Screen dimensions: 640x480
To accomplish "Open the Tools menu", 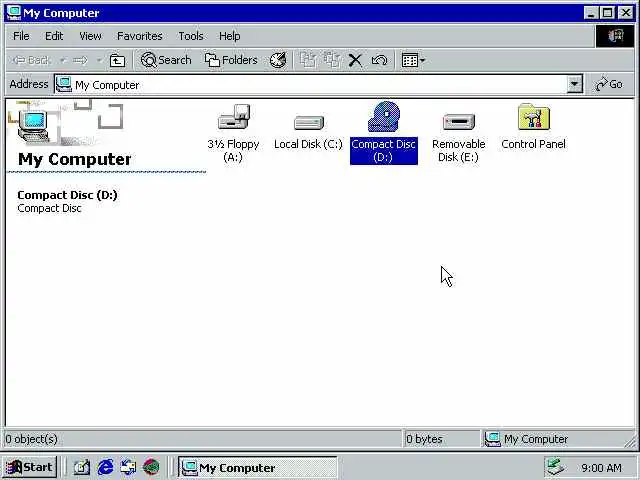I will (x=191, y=36).
